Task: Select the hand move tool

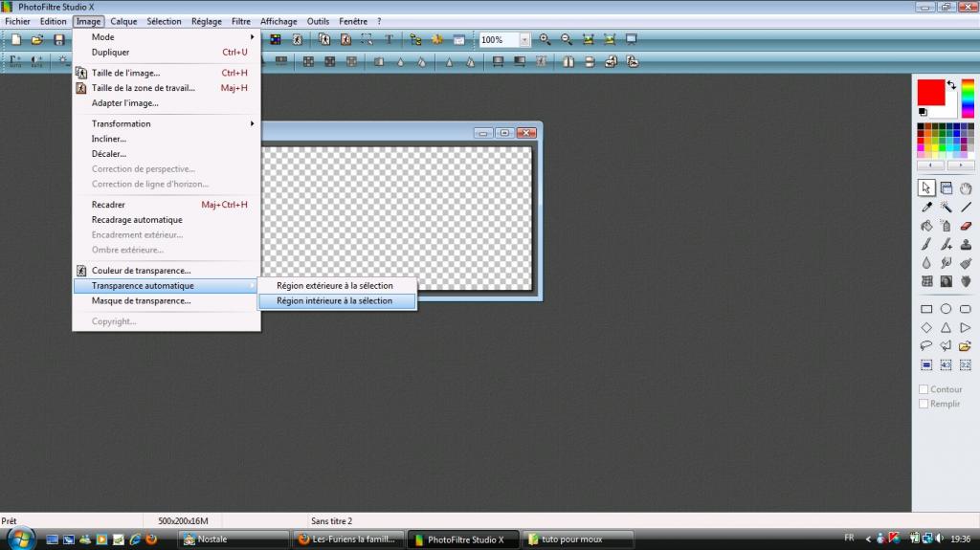Action: pyautogui.click(x=966, y=187)
